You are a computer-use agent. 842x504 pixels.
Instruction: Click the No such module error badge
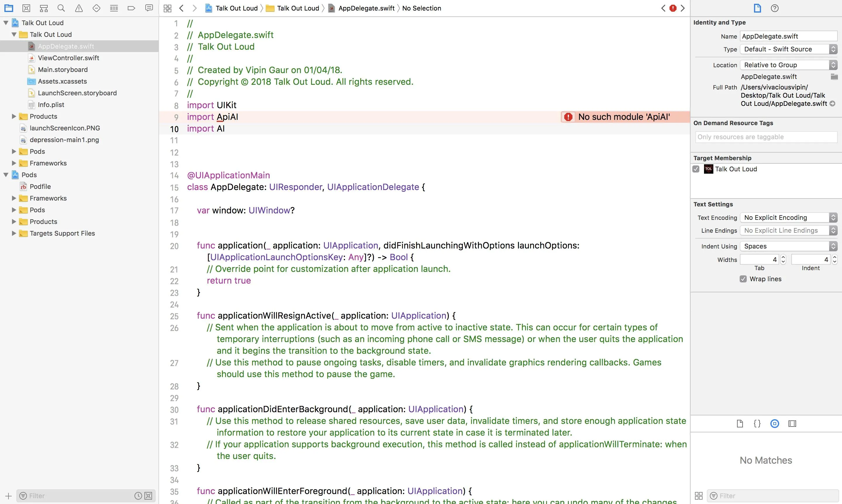pos(568,117)
